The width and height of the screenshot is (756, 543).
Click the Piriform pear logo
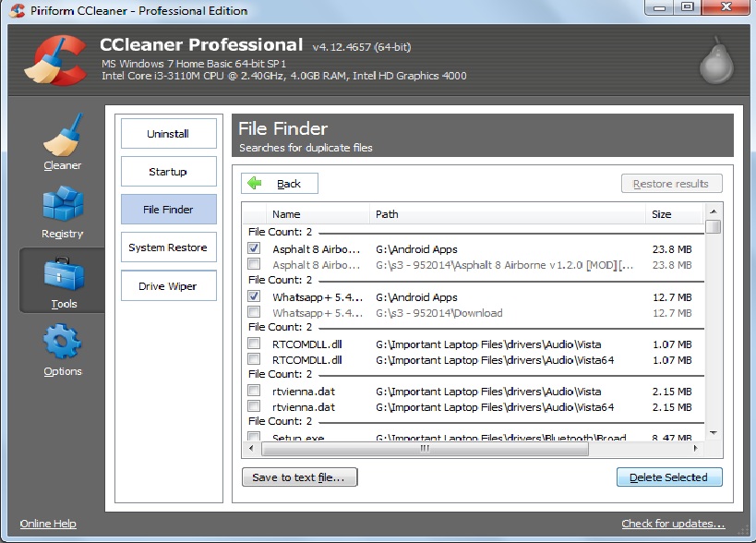(x=716, y=61)
